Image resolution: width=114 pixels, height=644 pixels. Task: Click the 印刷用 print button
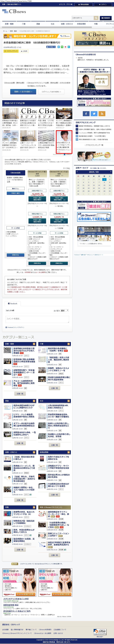pyautogui.click(x=24, y=51)
